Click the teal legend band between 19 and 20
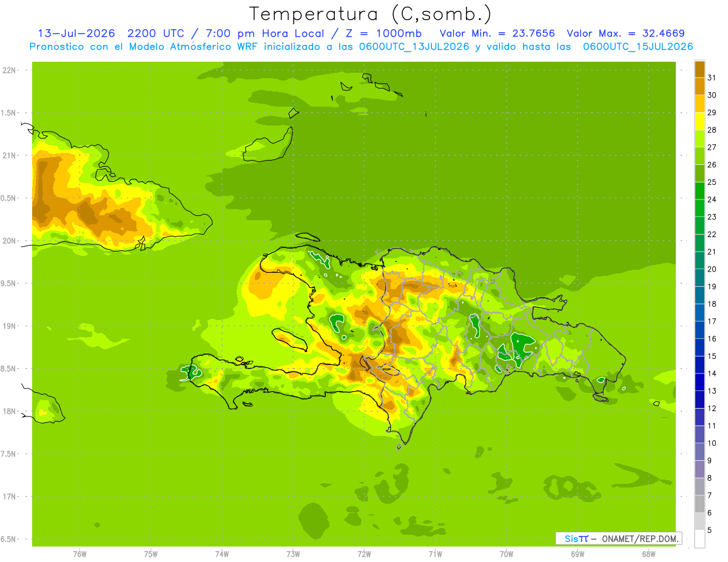 [699, 278]
